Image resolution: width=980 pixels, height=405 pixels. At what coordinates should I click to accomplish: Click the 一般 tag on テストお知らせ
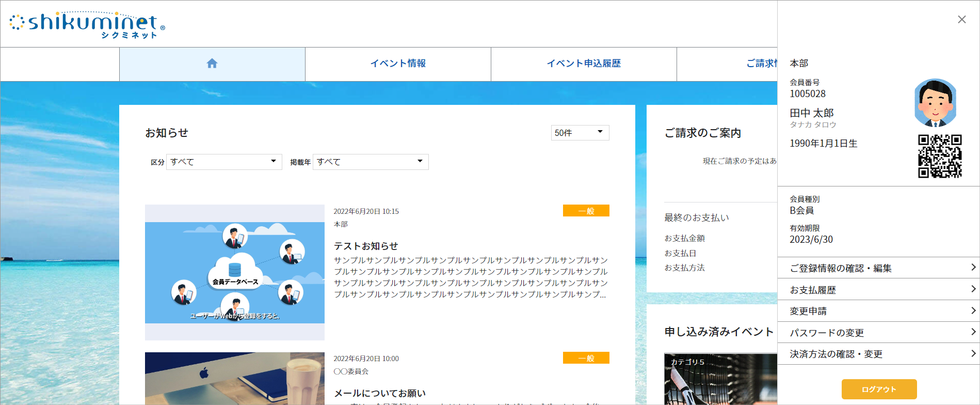(586, 211)
